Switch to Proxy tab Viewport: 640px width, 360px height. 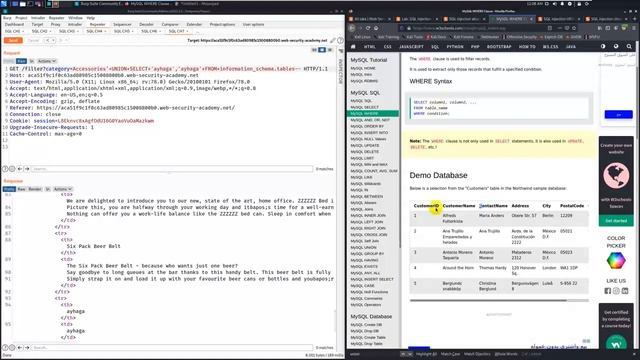pyautogui.click(x=56, y=24)
